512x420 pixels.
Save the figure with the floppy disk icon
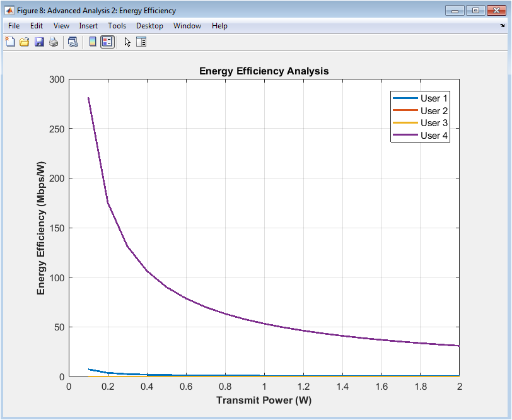click(39, 42)
